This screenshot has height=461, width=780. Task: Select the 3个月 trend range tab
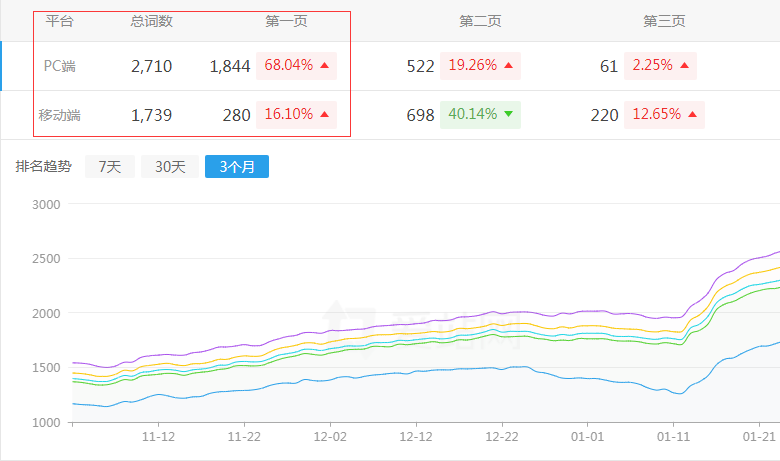236,167
